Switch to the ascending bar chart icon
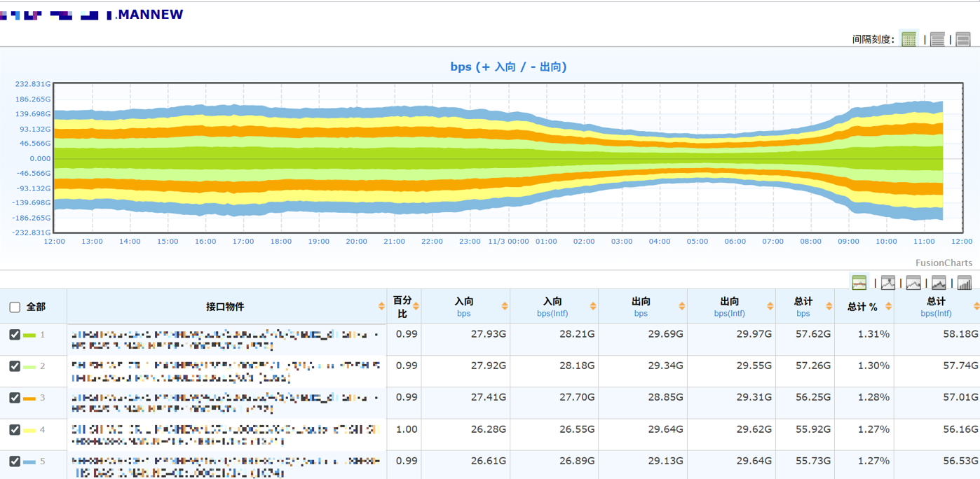The height and width of the screenshot is (479, 980). [965, 283]
